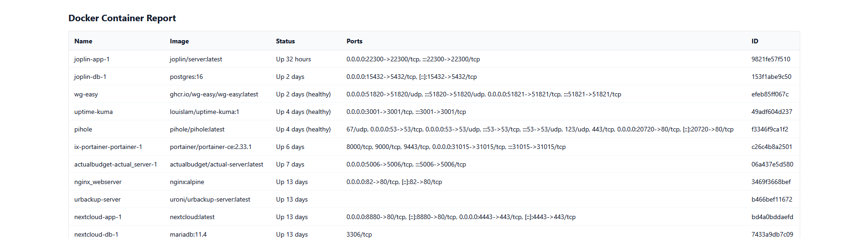The image size is (868, 238).
Task: Select the joplin-app-1 container name
Action: (92, 59)
